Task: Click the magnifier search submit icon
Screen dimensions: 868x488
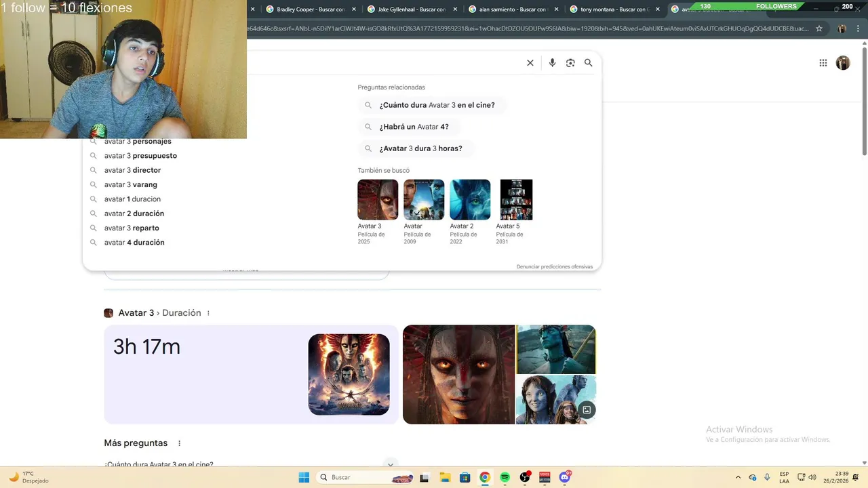Action: click(589, 63)
